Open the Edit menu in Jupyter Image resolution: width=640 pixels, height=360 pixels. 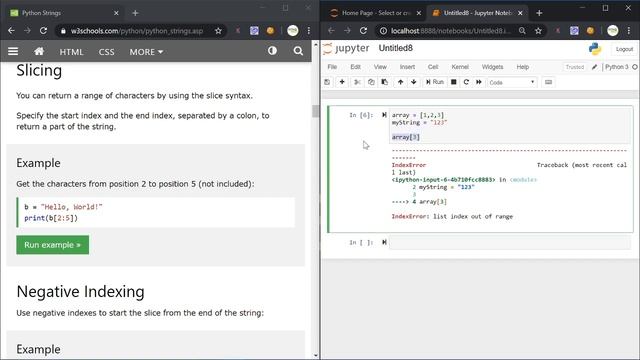pyautogui.click(x=356, y=67)
